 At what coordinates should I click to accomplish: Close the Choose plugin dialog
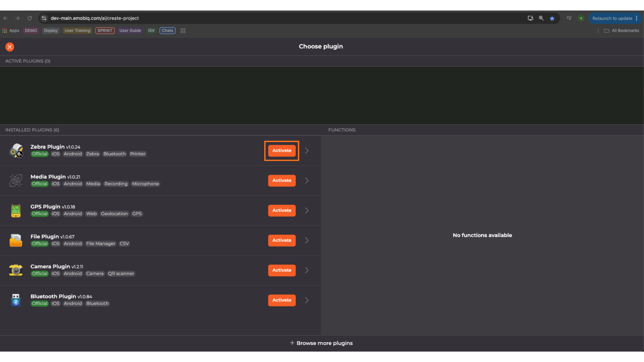tap(10, 47)
